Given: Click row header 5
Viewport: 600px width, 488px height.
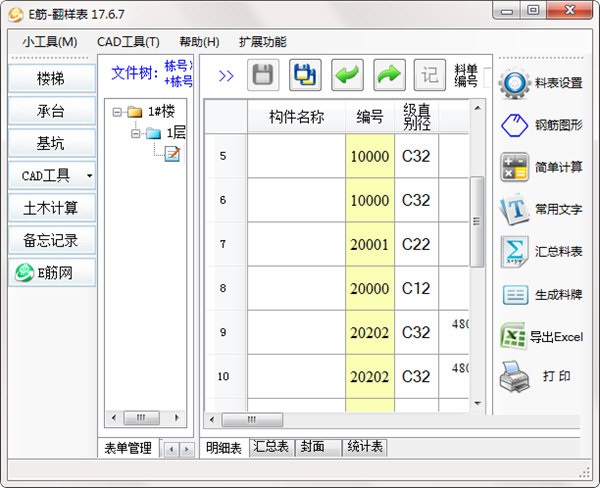Looking at the screenshot, I should 226,156.
